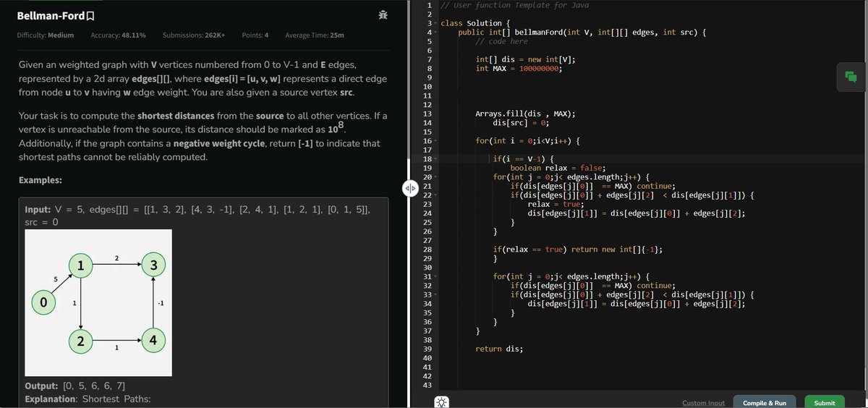The image size is (868, 408).
Task: Click the Submissions: 262K+ label
Action: coord(194,35)
